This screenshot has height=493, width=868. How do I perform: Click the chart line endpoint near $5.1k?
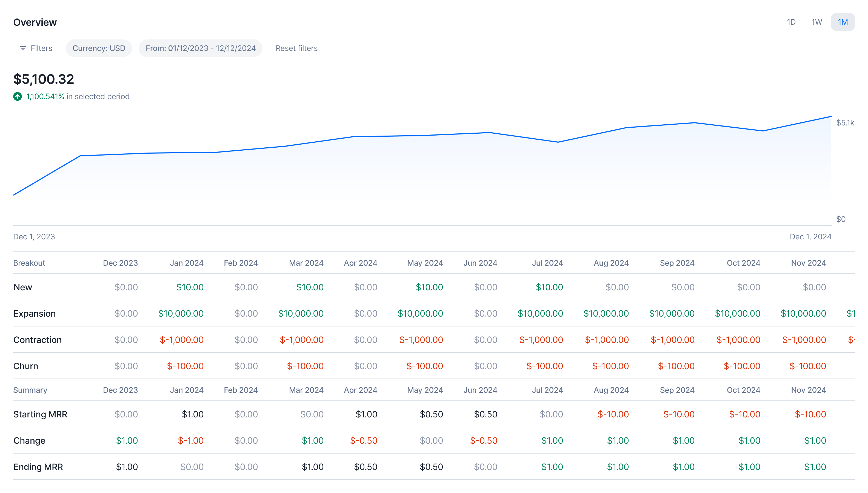(x=831, y=116)
